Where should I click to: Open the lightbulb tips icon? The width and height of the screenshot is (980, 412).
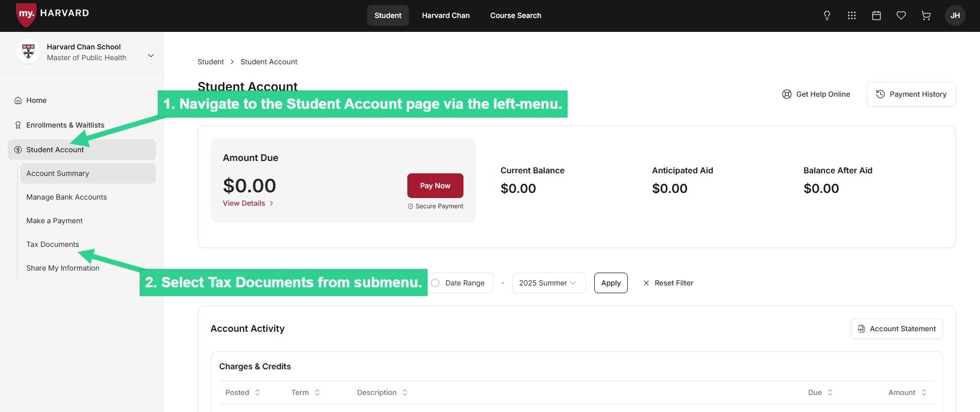(x=827, y=15)
